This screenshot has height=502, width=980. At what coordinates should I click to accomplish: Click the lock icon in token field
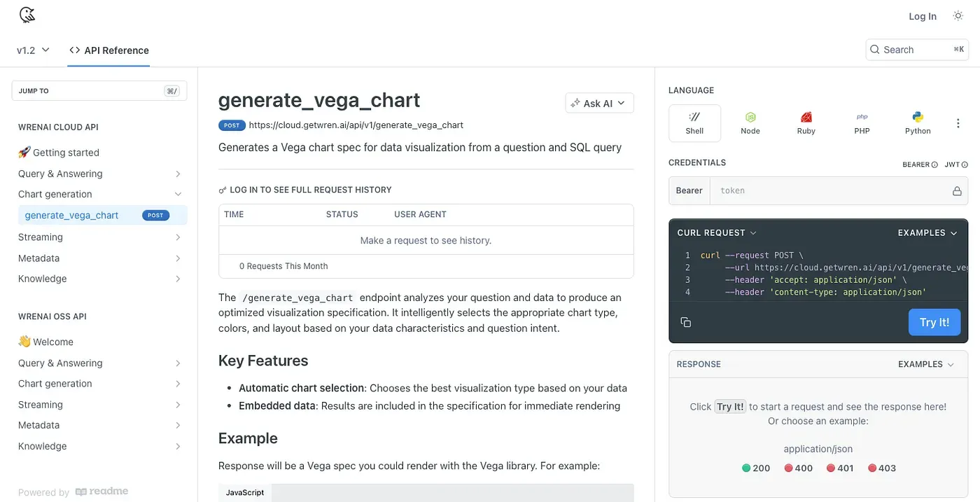tap(956, 190)
